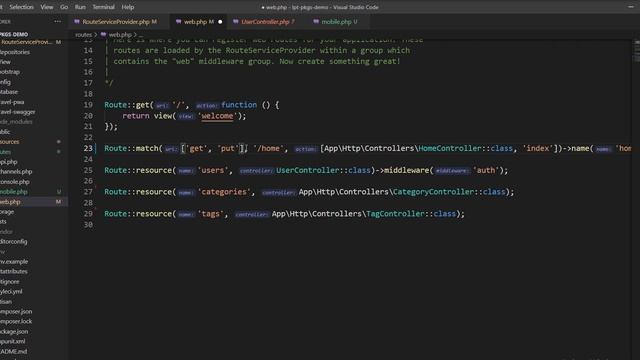Open the Explorer more actions ellipsis
The image size is (640, 360).
pos(57,22)
